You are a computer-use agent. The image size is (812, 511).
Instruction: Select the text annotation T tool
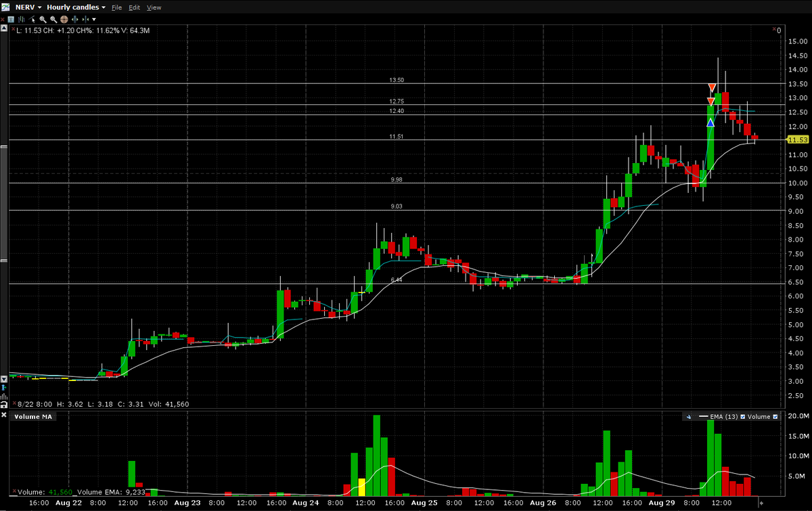coord(11,20)
